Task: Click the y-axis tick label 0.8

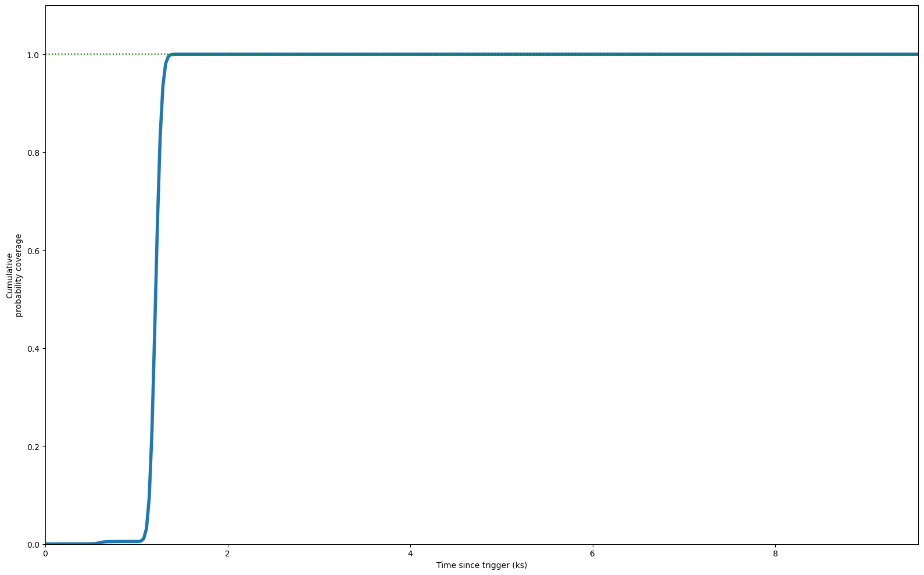Action: (x=33, y=152)
